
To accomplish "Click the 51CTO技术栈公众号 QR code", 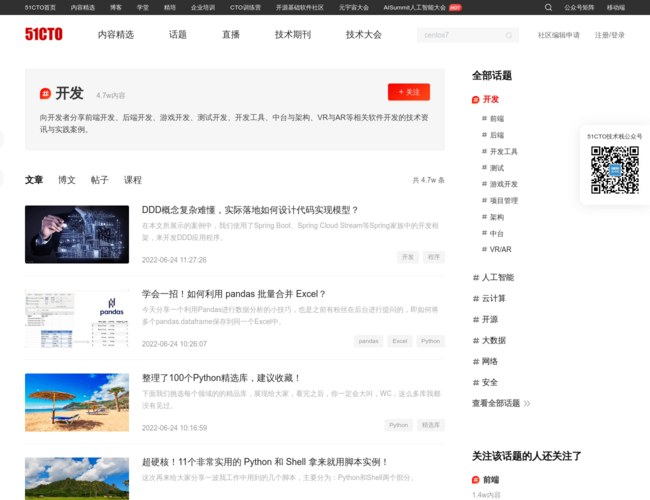I will click(x=614, y=170).
